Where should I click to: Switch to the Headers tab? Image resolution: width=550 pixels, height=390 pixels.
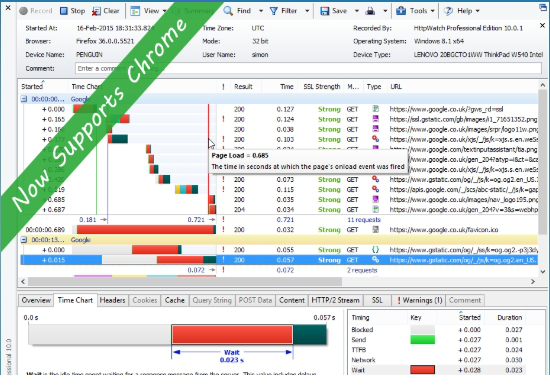(x=112, y=300)
